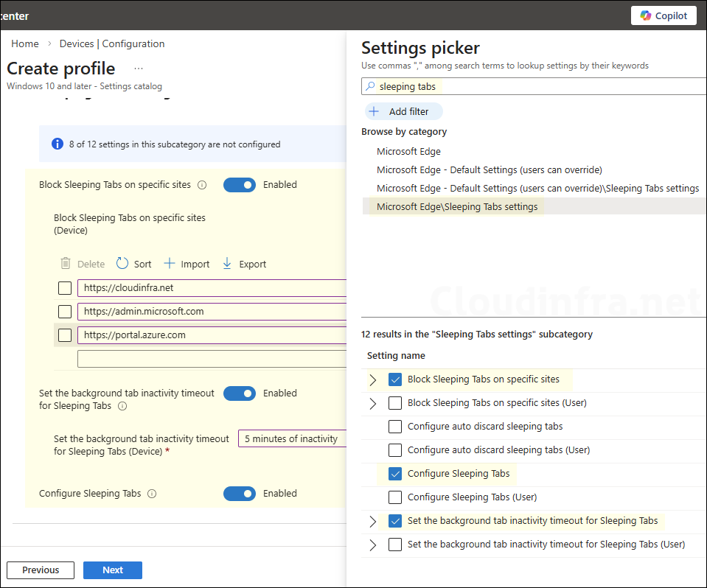Screen dimensions: 707x588
Task: Turn off the Configure Sleeping Tabs toggle
Action: 240,494
